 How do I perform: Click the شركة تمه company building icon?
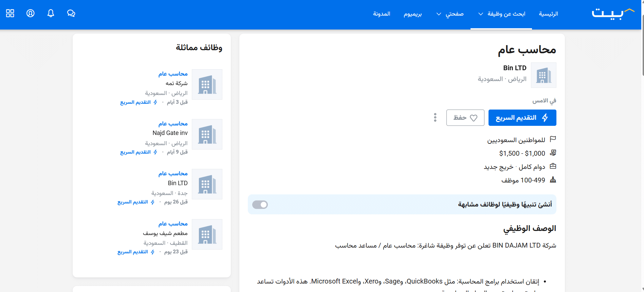pos(207,84)
